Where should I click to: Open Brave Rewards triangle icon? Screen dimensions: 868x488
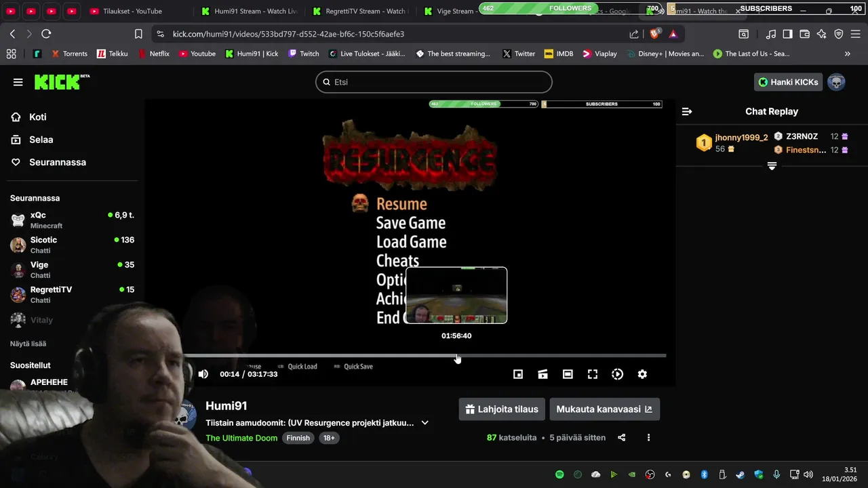pos(673,34)
